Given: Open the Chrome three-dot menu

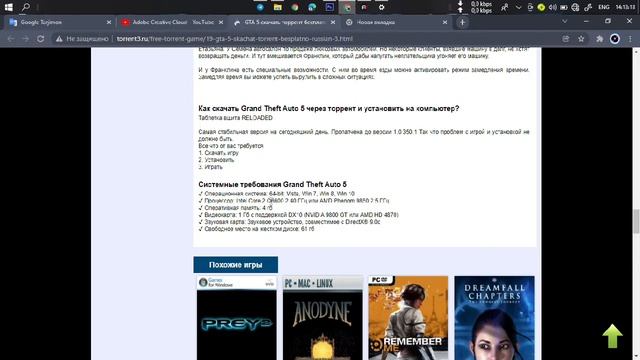Looking at the screenshot, I should point(630,39).
